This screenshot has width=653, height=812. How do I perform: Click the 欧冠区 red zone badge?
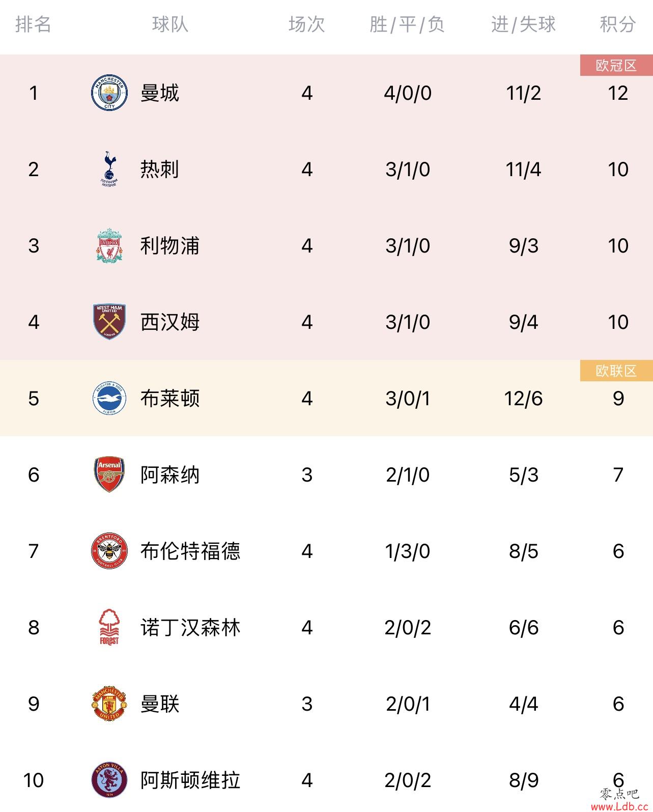[616, 65]
